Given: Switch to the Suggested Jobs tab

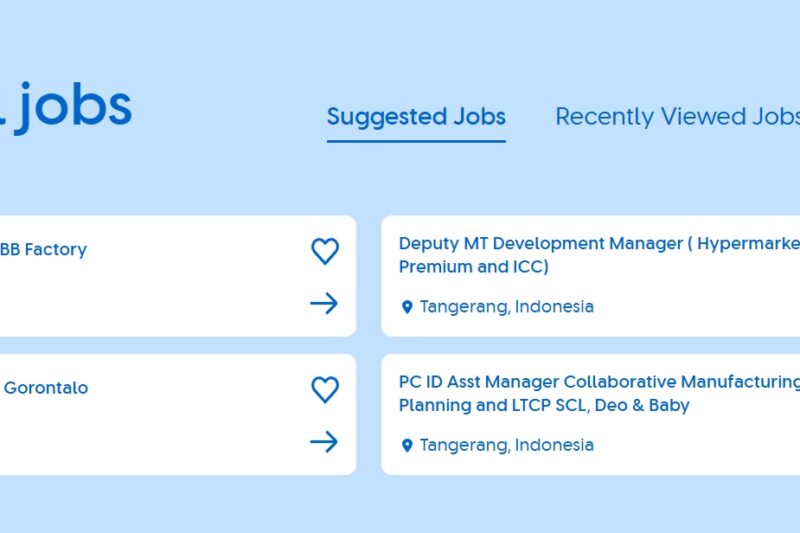Looking at the screenshot, I should point(416,116).
